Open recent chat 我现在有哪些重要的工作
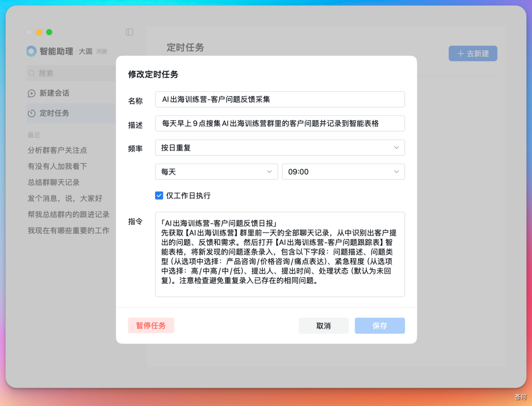This screenshot has height=406, width=532. point(68,231)
